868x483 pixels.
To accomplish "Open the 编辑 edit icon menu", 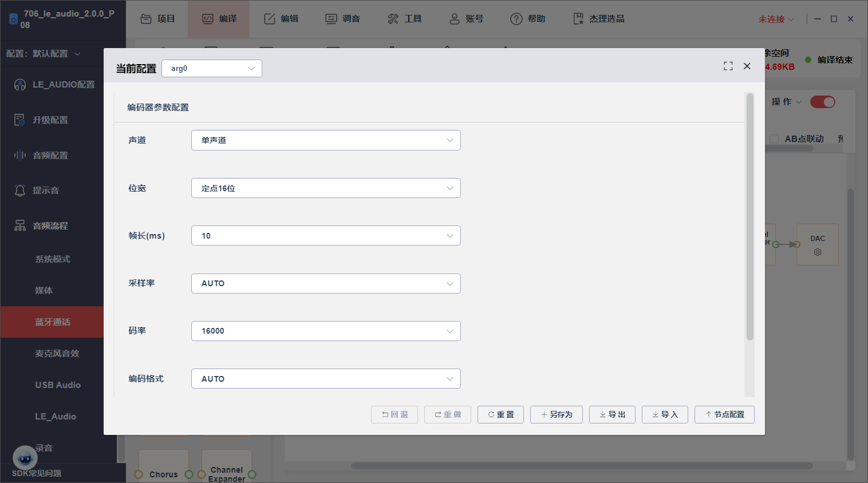I will (270, 19).
